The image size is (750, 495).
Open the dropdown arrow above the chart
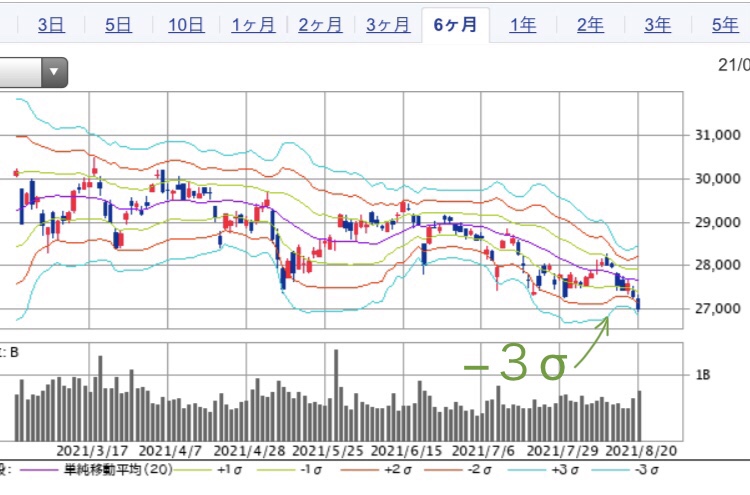tap(54, 72)
